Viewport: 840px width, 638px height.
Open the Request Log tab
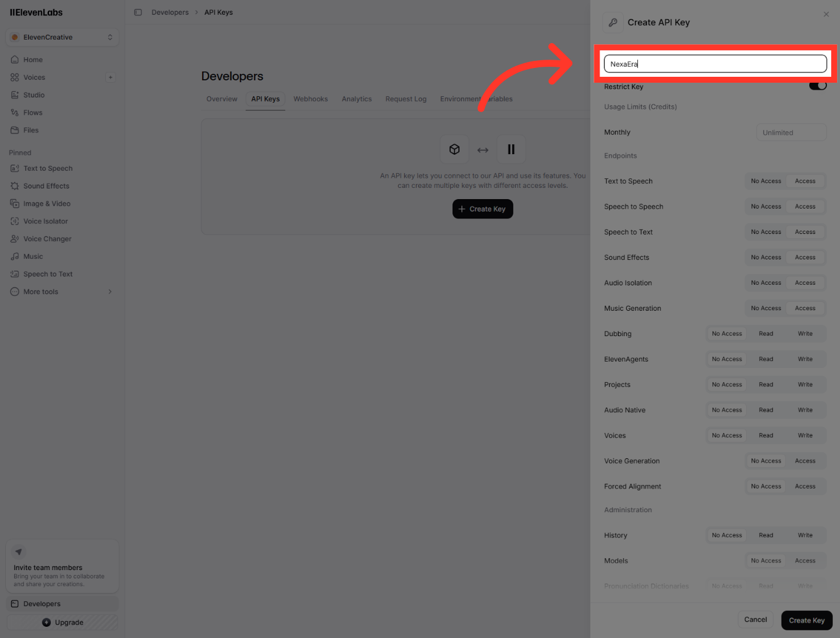pyautogui.click(x=406, y=99)
